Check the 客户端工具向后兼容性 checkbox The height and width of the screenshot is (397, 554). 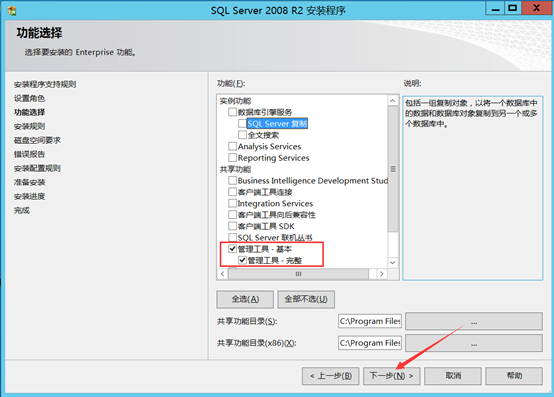click(232, 215)
